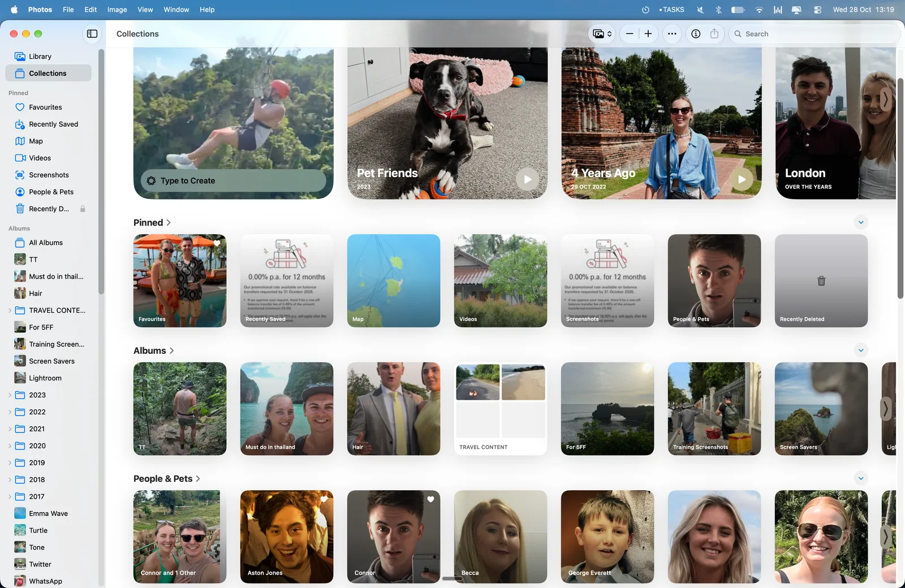Open Videos in the sidebar
905x588 pixels.
(x=48, y=158)
